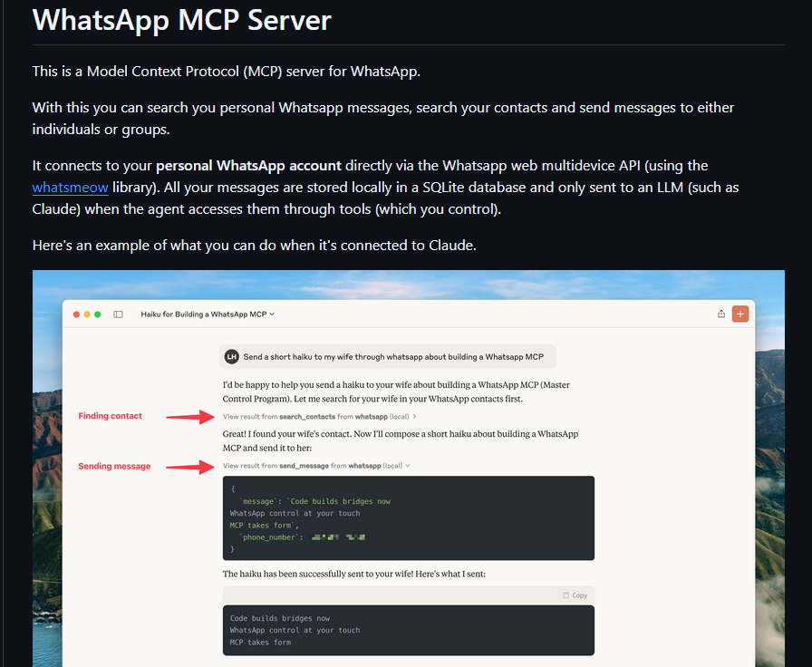Expand the search_contacts result from whatsapp

[x=320, y=416]
